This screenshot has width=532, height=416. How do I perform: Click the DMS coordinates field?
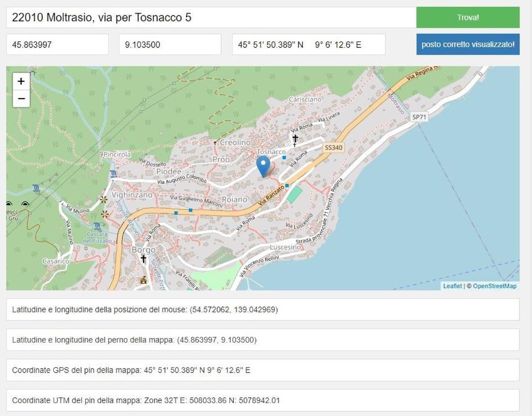pos(309,44)
